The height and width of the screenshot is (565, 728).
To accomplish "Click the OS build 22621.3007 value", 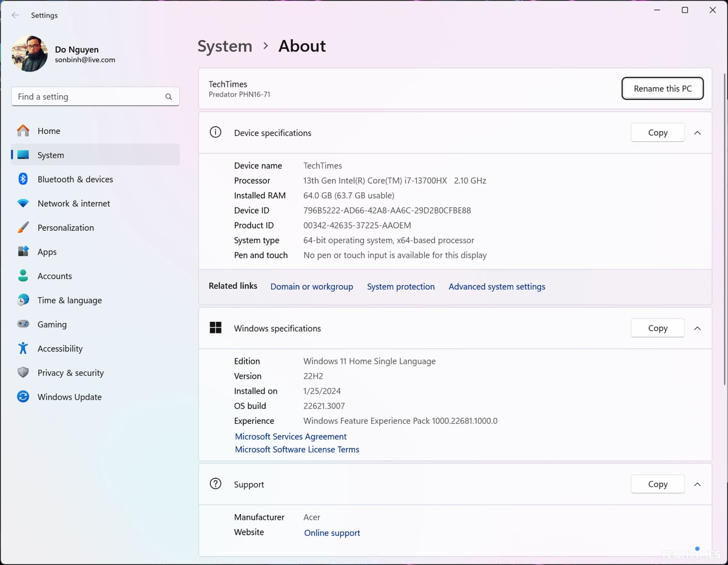I will point(324,406).
